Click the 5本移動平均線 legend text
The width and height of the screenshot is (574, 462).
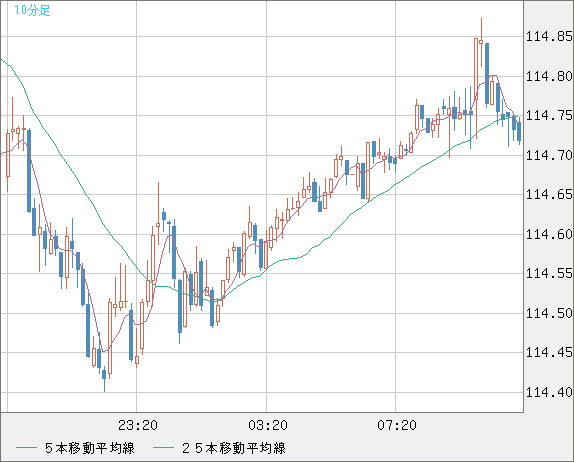[90, 448]
